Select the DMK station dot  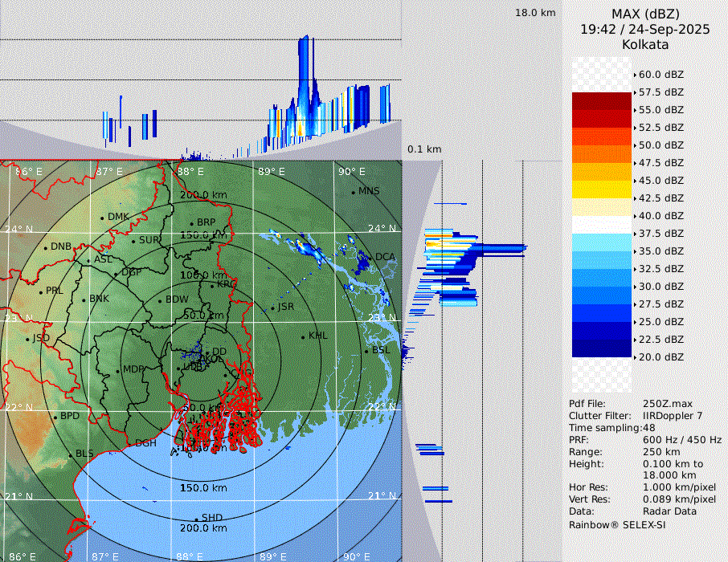click(102, 218)
